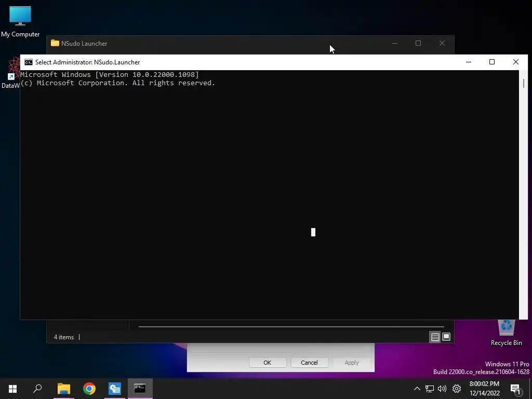Click the Explorer horizontal scrollbar
The image size is (532, 399).
pos(291,326)
